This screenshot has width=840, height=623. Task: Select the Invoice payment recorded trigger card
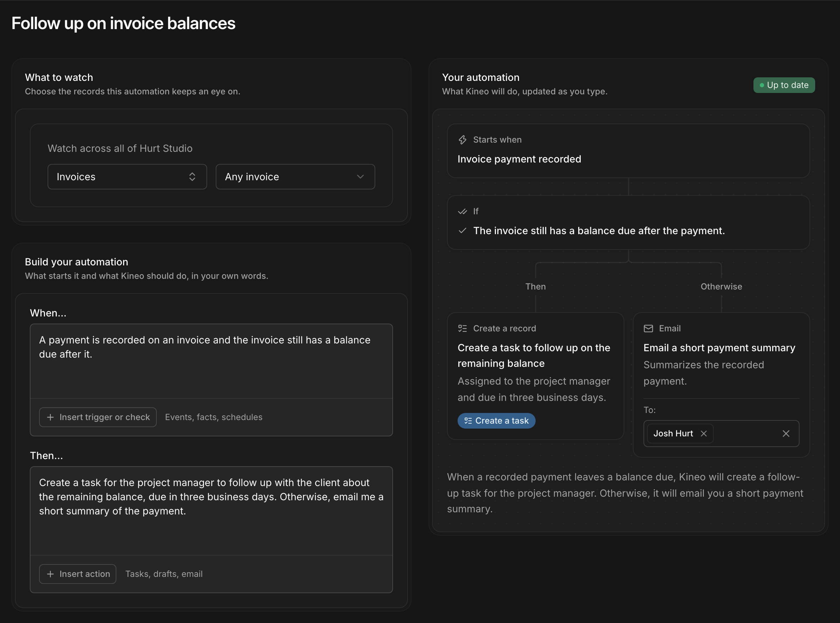(x=628, y=151)
